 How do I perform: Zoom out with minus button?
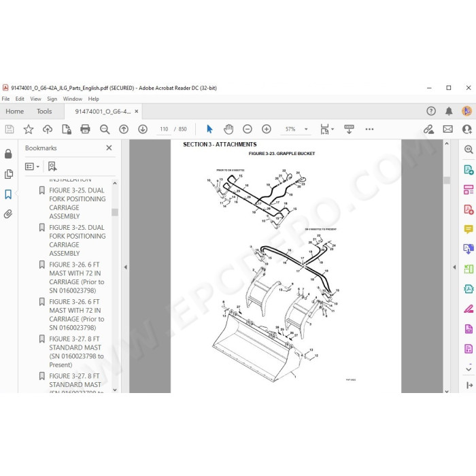coord(248,129)
